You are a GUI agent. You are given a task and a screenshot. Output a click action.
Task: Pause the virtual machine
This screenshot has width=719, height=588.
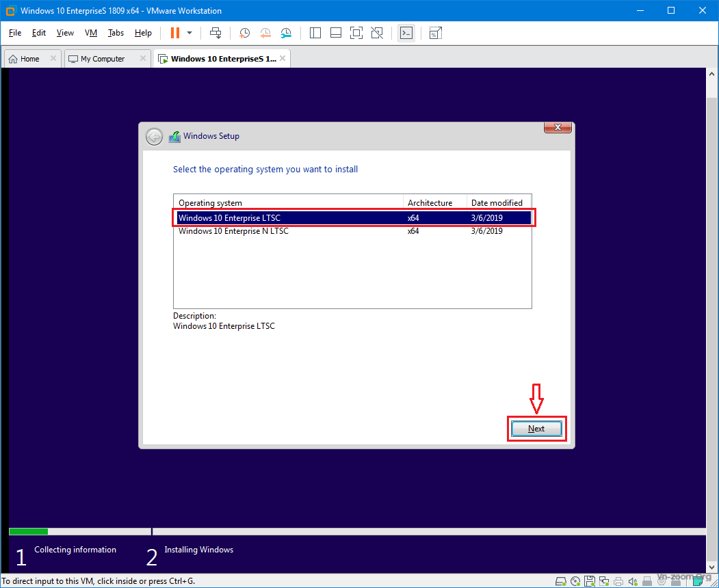click(174, 33)
